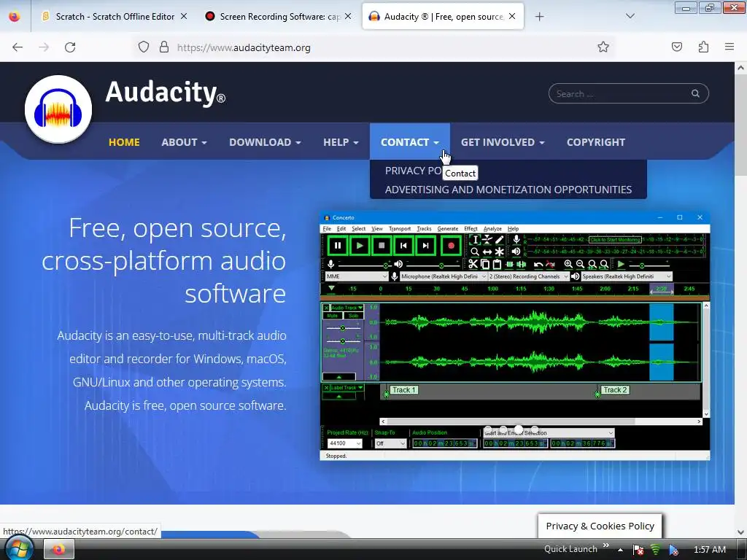This screenshot has width=747, height=560.
Task: Toggle the Mute button on the Audio Track
Action: tap(332, 316)
